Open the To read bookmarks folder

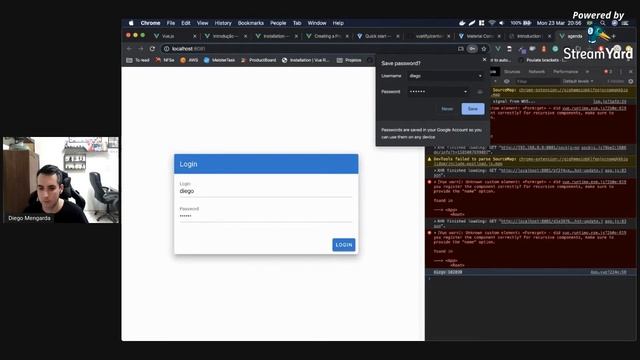coord(138,60)
